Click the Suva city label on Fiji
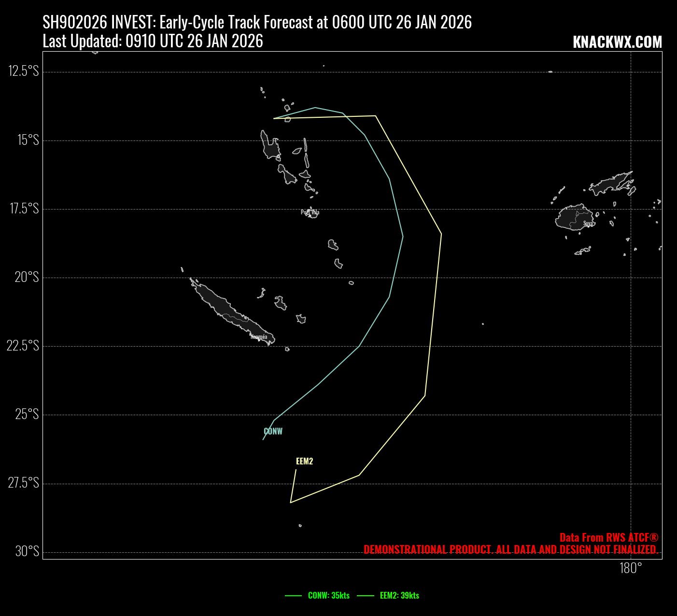This screenshot has height=616, width=677. (588, 224)
